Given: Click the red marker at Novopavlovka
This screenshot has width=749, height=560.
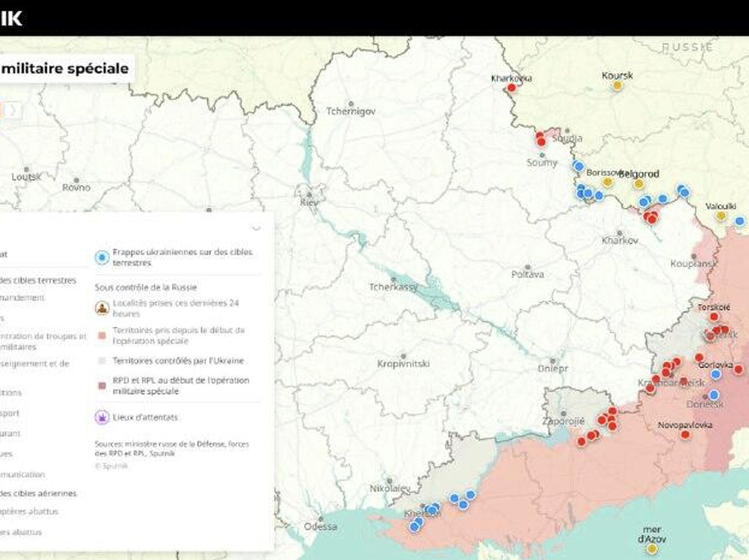Looking at the screenshot, I should coord(685,434).
